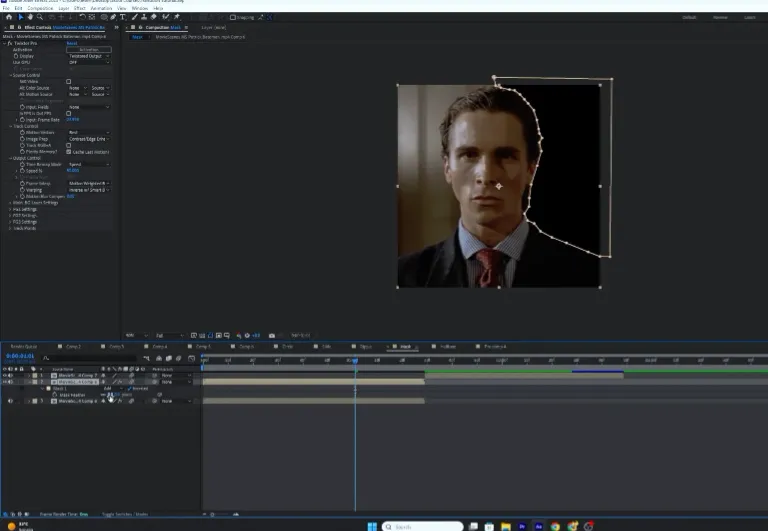Click the Home icon in the toolbar

pos(9,17)
